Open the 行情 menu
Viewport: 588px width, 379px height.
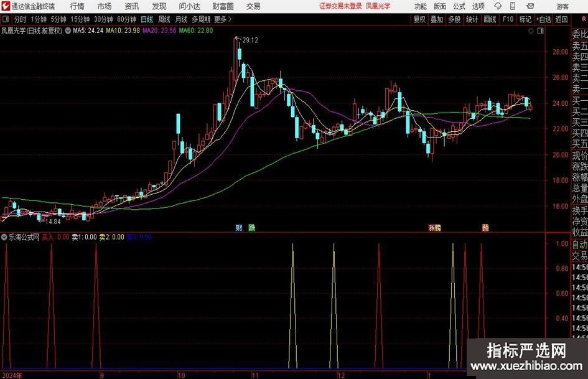click(x=77, y=6)
